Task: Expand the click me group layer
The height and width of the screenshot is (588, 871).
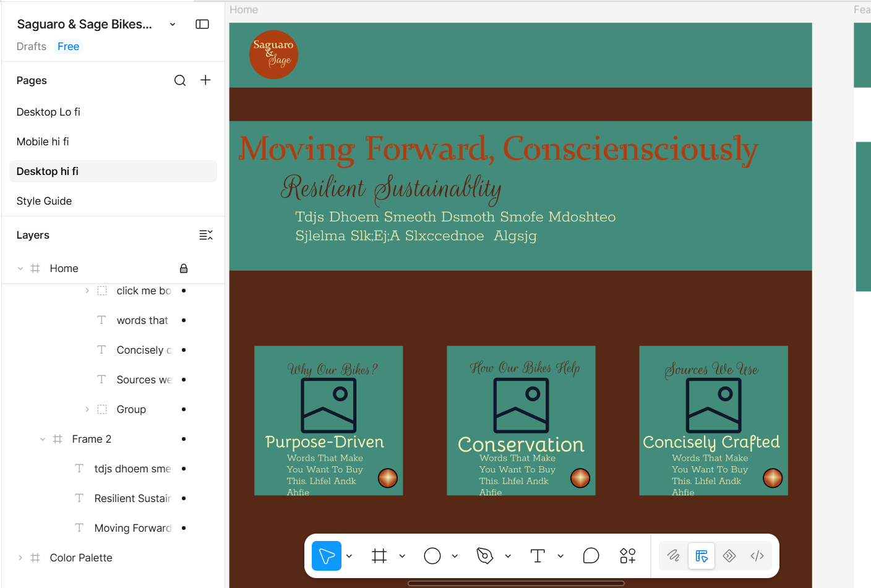Action: pos(87,291)
